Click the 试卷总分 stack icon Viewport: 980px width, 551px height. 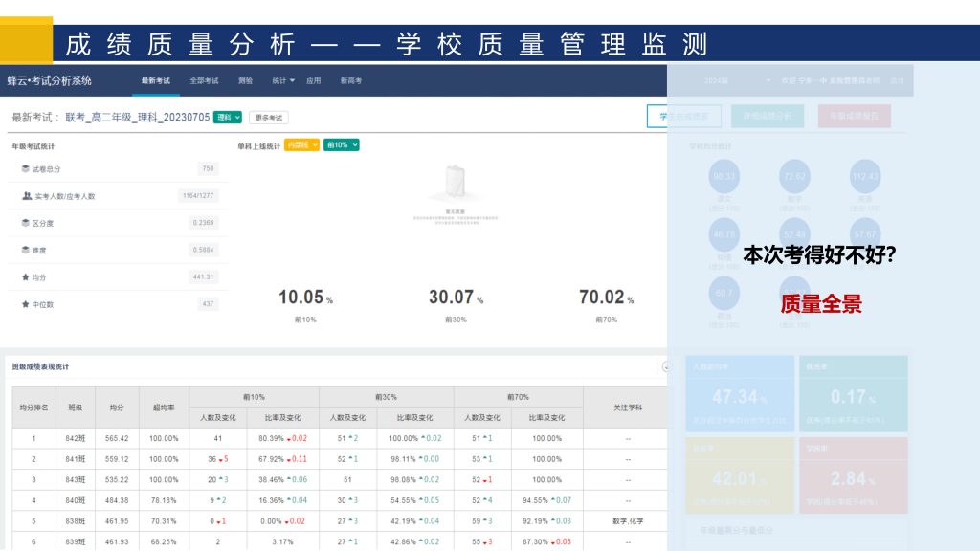[26, 169]
